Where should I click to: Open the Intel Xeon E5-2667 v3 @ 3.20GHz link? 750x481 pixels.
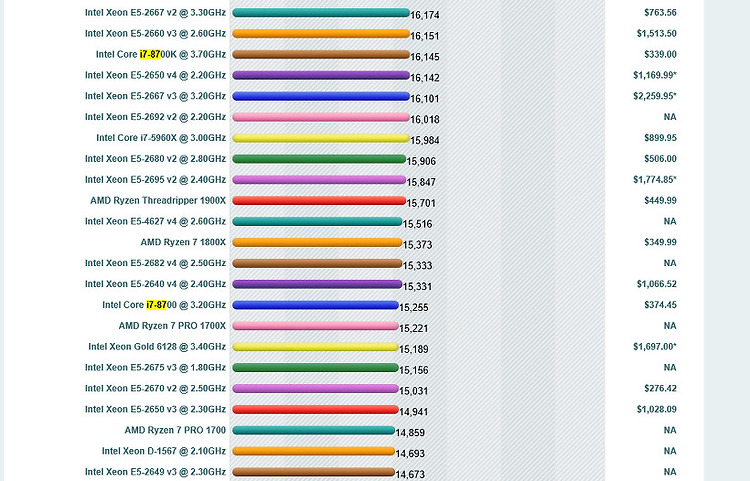pyautogui.click(x=155, y=96)
